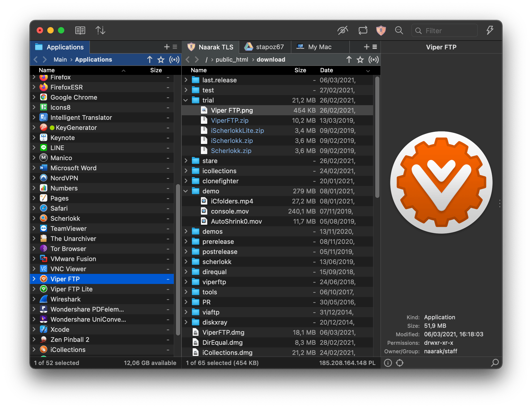Expand the Viper FTP Lite application entry
Viewport: 532px width, 408px height.
click(x=34, y=289)
